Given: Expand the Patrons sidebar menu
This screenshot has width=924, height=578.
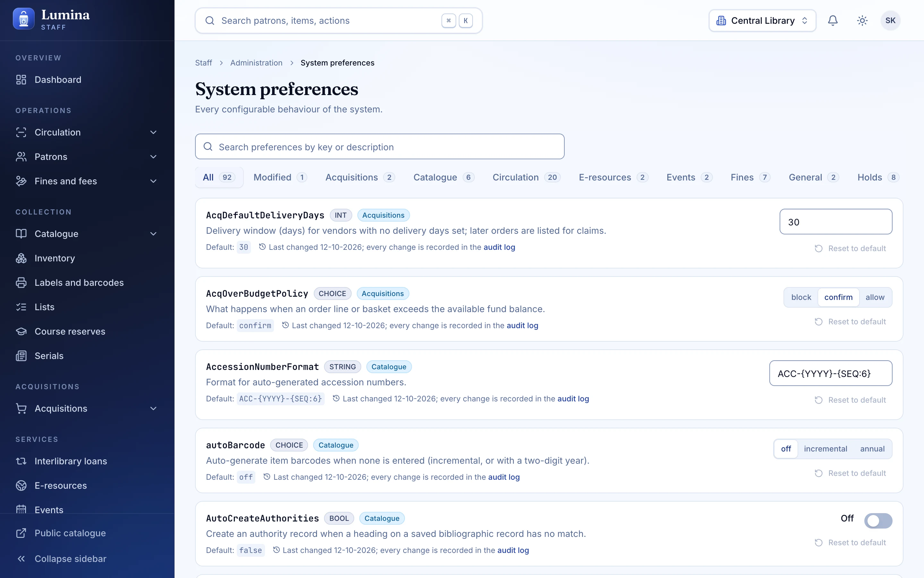Looking at the screenshot, I should pos(87,157).
